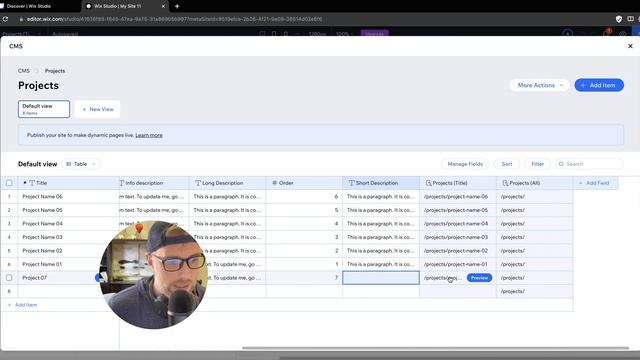640x360 pixels.
Task: Open the Filter options
Action: [537, 164]
